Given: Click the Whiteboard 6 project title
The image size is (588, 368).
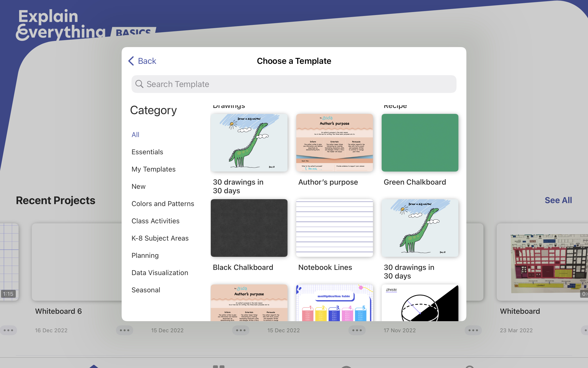Looking at the screenshot, I should click(58, 311).
